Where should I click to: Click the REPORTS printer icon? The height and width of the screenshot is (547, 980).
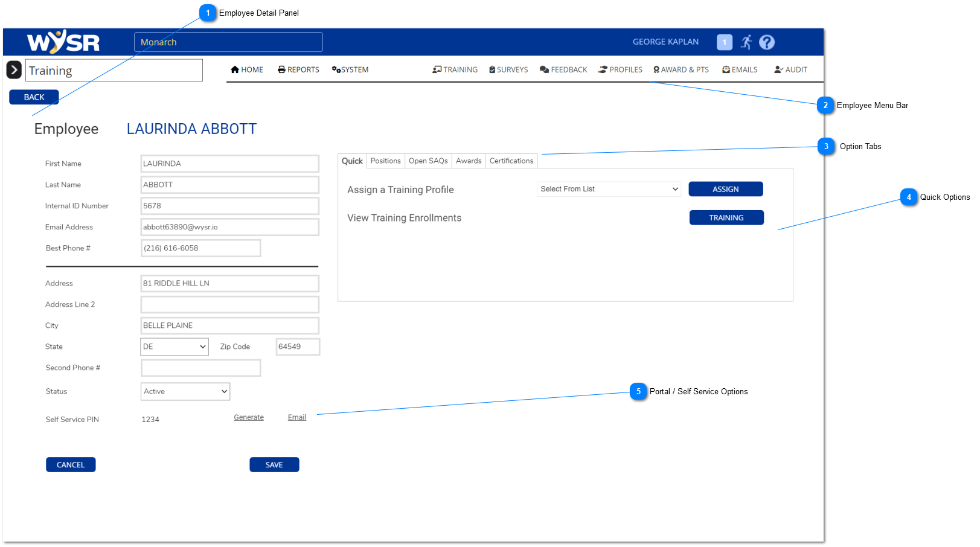tap(281, 69)
